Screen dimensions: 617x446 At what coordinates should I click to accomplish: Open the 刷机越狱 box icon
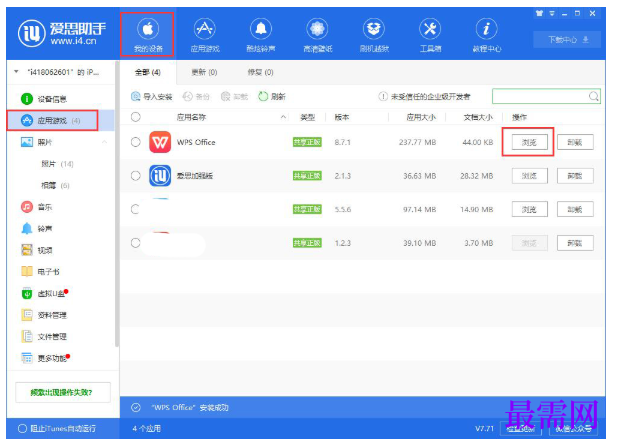(374, 30)
